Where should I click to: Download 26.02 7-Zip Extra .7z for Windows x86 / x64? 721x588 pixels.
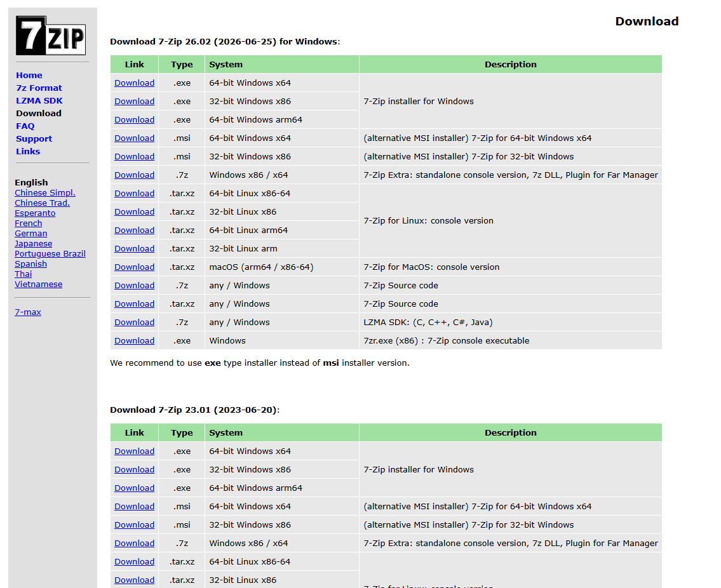[134, 175]
